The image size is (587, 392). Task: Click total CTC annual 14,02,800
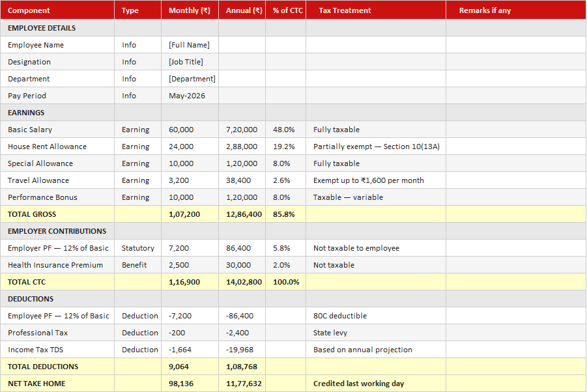coord(242,282)
